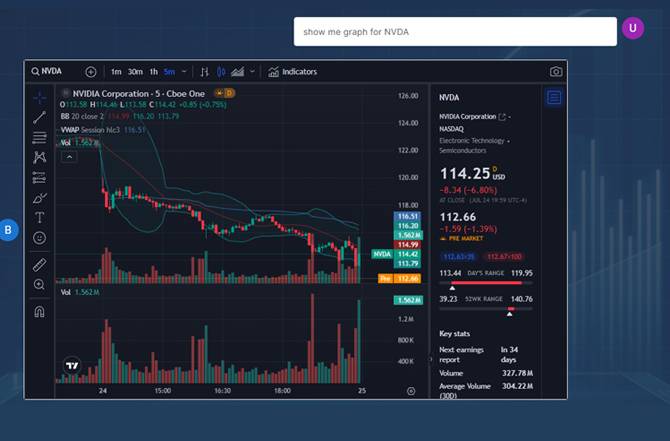Click the 112.67 ask price badge
Screen dimensions: 670x441
504,257
